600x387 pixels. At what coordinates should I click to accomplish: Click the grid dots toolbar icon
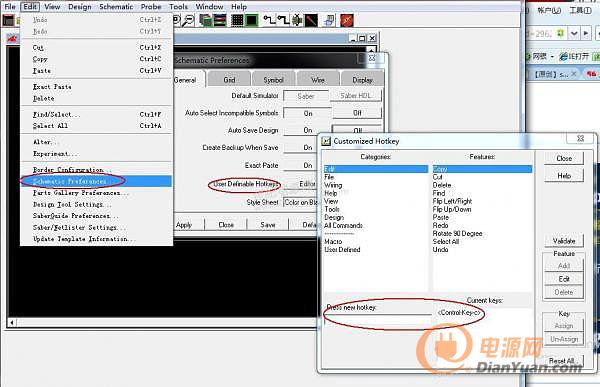[x=237, y=20]
